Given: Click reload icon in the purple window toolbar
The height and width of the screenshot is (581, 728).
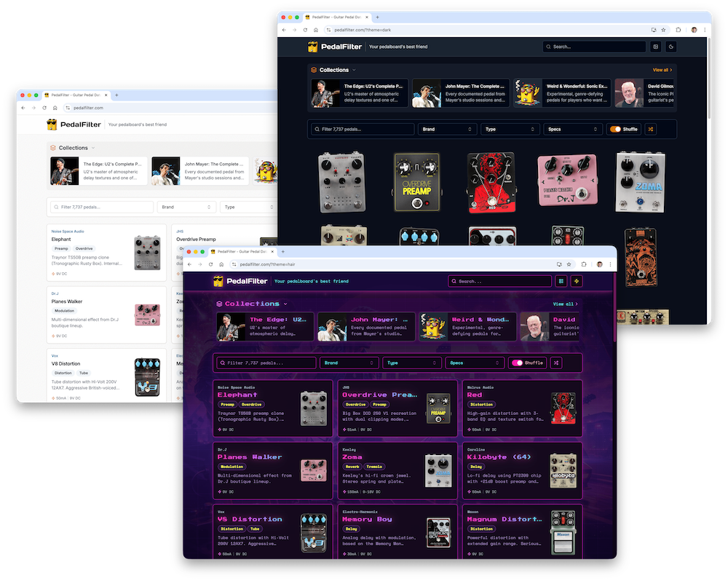Looking at the screenshot, I should [211, 264].
